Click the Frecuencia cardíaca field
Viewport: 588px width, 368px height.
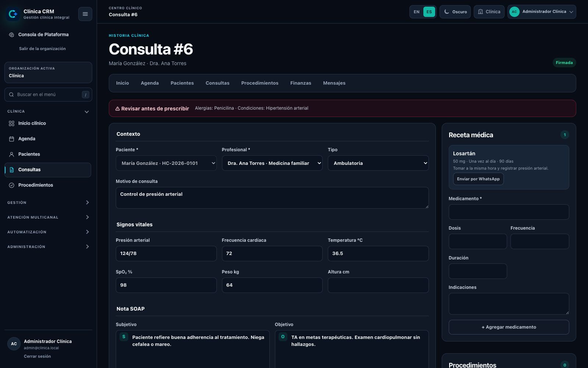[272, 254]
